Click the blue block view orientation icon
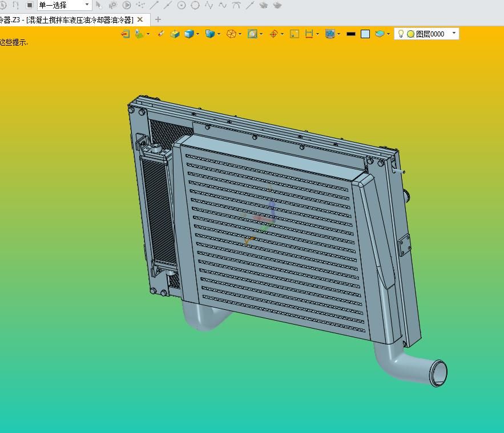Image resolution: width=504 pixels, height=433 pixels. tap(210, 34)
